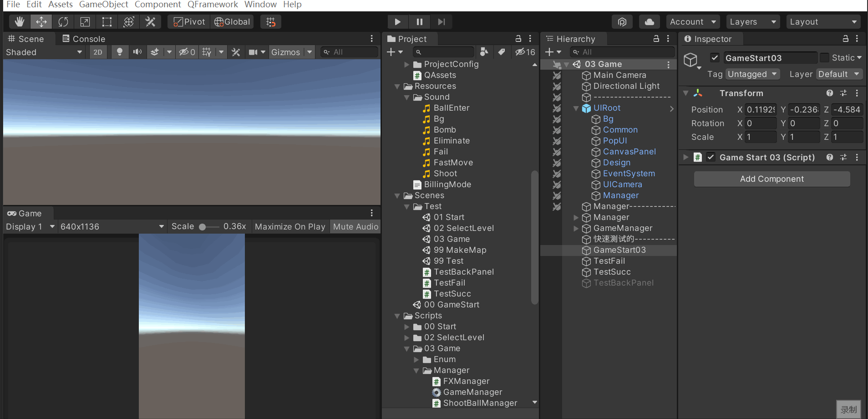868x419 pixels.
Task: Open the Window menu
Action: coord(260,5)
